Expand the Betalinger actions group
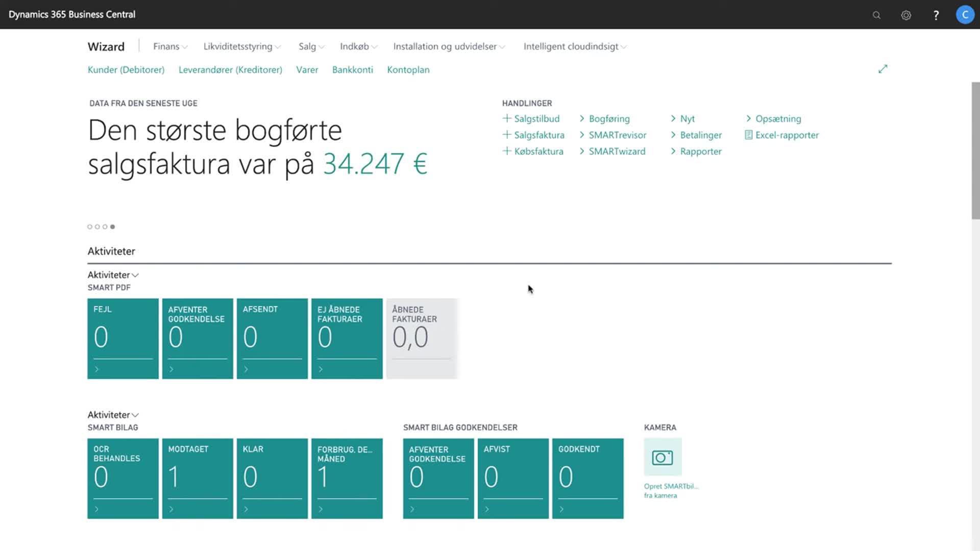 tap(696, 135)
